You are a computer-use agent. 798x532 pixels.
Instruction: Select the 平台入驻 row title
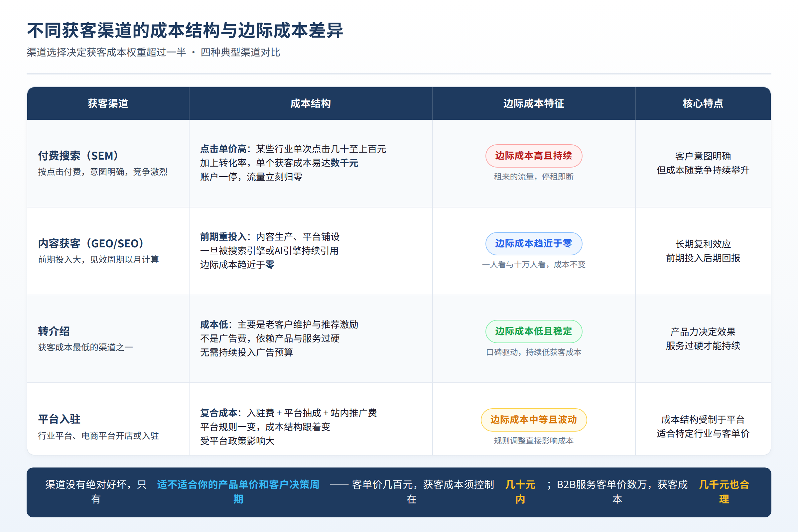pyautogui.click(x=60, y=419)
